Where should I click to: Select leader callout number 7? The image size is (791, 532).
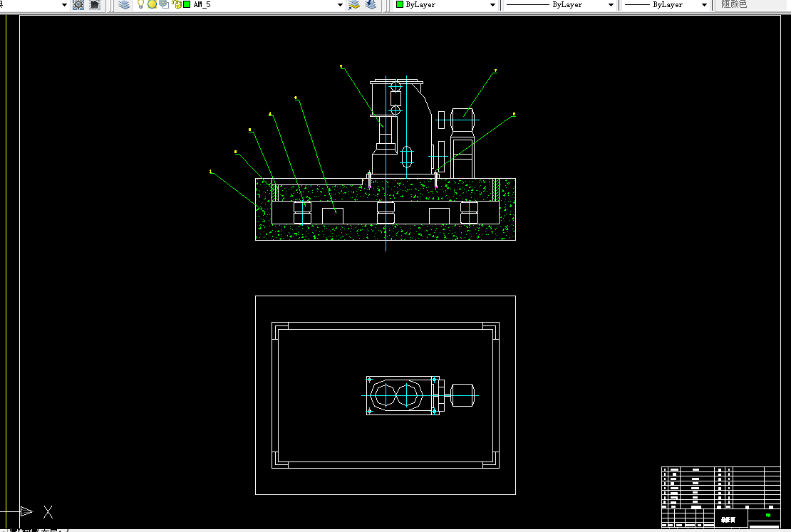(x=495, y=71)
